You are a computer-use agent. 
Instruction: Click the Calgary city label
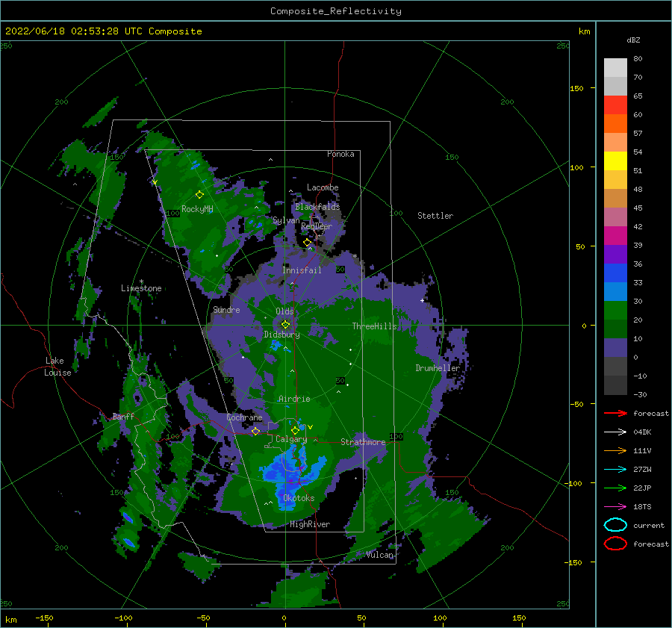[291, 439]
